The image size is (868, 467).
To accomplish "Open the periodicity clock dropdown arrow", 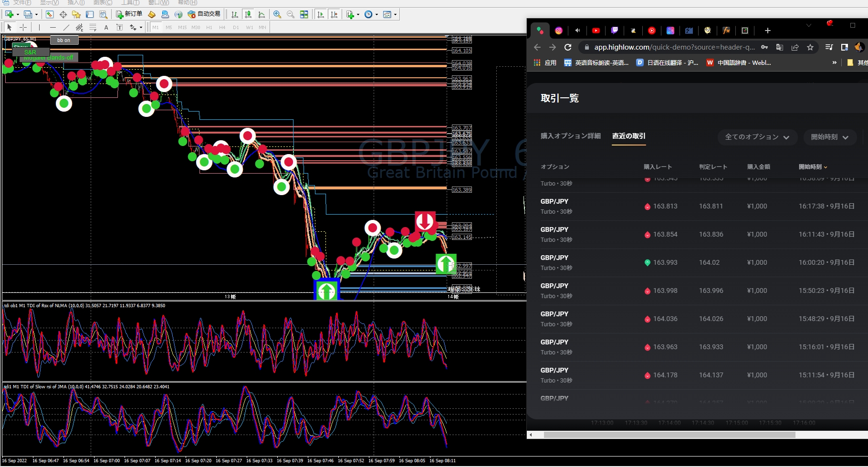I will pos(377,15).
